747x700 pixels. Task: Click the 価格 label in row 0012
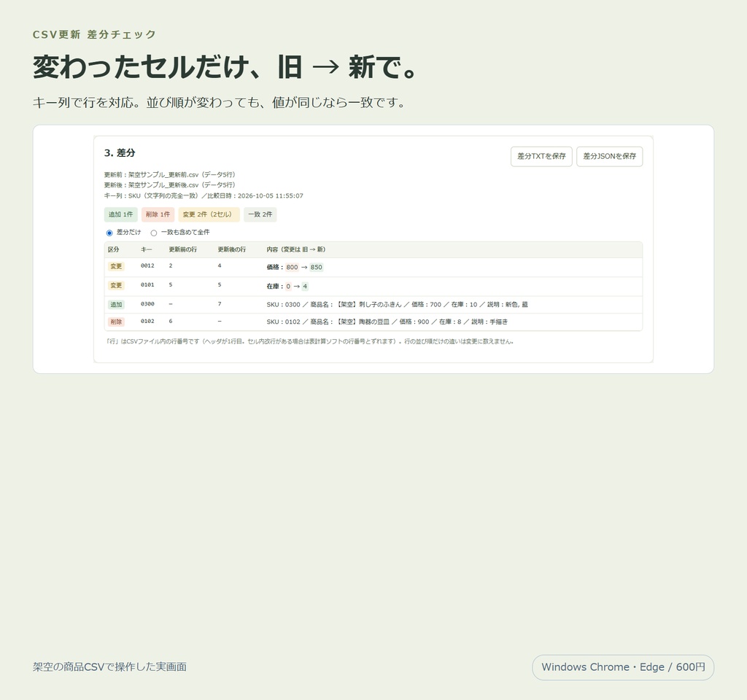coord(274,267)
